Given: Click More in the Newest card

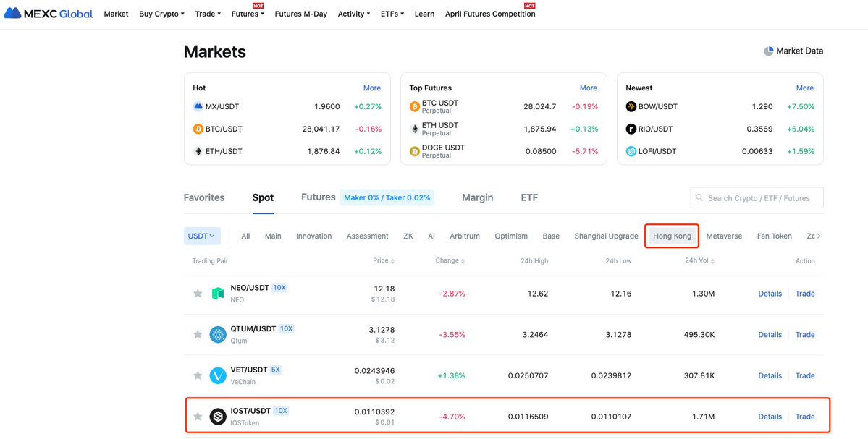Looking at the screenshot, I should click(x=805, y=88).
